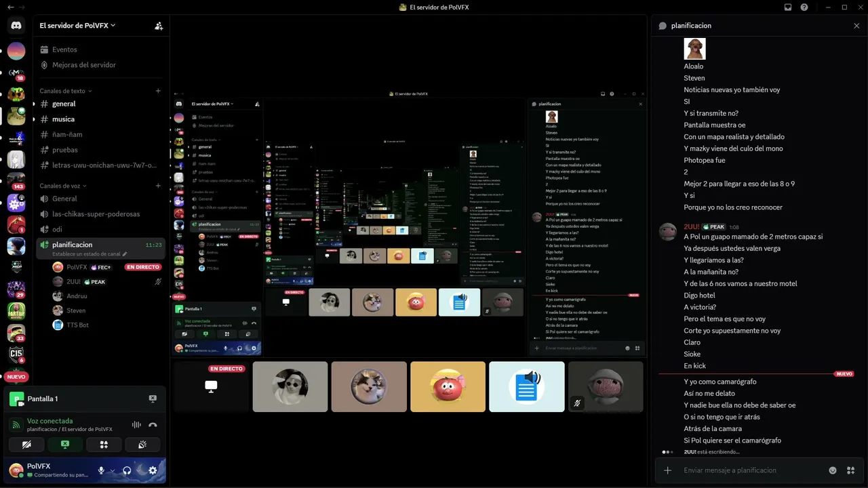Open the server icon with badge 33
The height and width of the screenshot is (488, 868).
click(16, 333)
